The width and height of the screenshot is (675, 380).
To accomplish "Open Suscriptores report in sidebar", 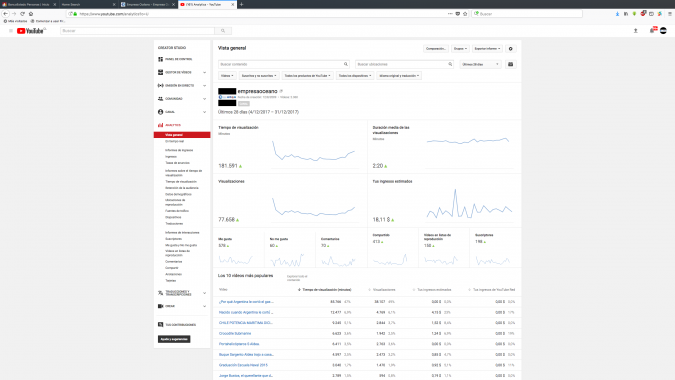I will 173,239.
